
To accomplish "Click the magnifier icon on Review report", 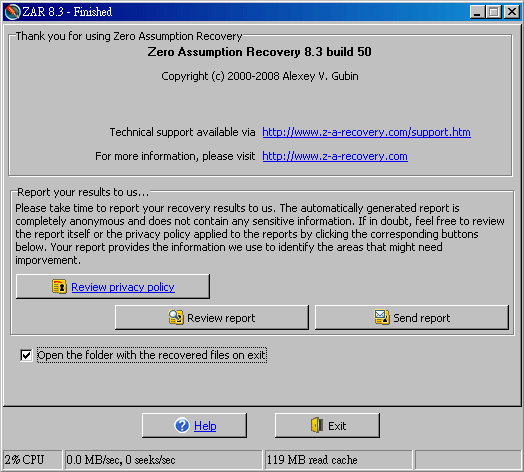I will coord(176,317).
